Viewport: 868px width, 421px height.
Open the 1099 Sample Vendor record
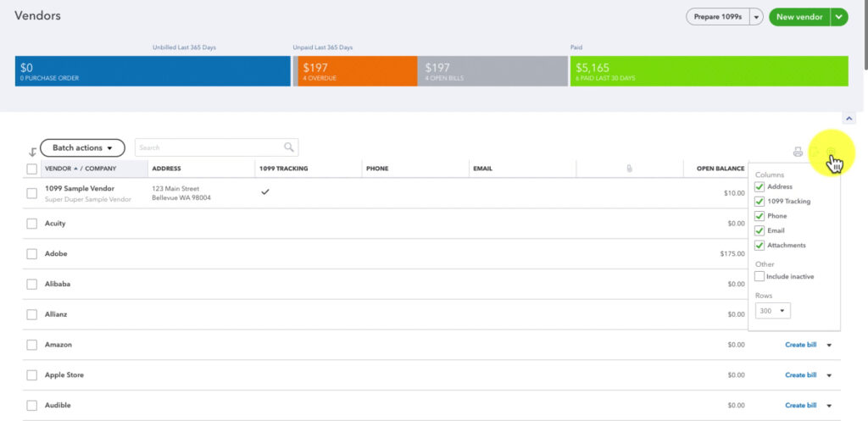click(x=79, y=189)
